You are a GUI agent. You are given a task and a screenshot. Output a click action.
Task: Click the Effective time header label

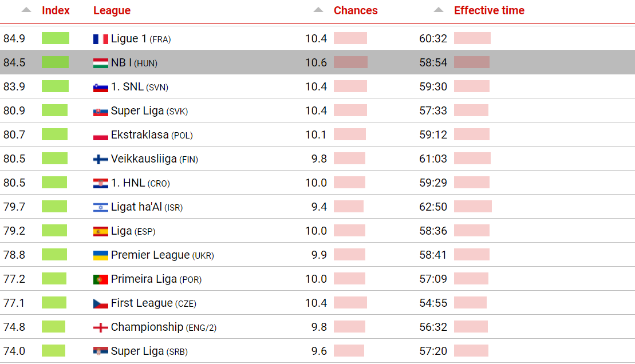(489, 10)
